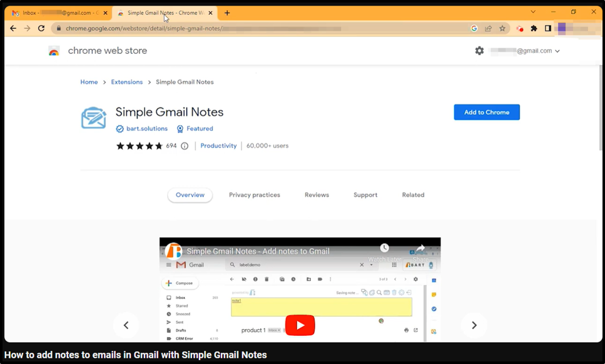Show the next screenshot with right arrow

click(474, 325)
